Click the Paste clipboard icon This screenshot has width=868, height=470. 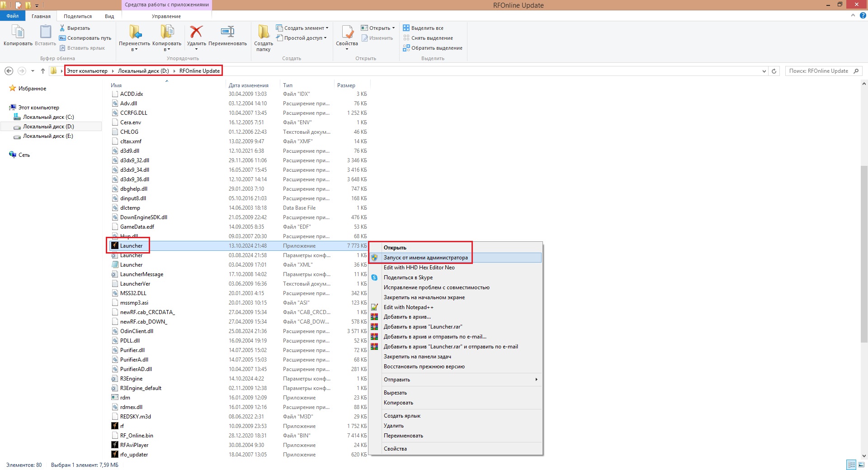coord(46,33)
